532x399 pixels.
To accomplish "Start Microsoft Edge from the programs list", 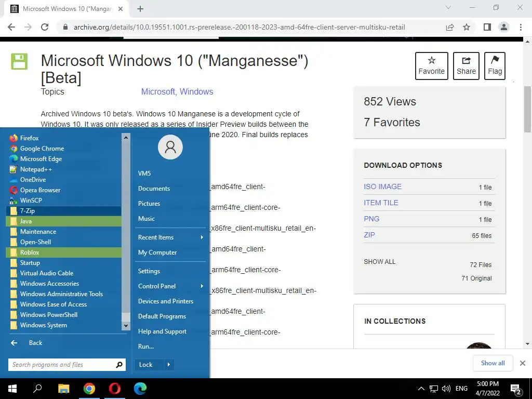I will coord(64,159).
